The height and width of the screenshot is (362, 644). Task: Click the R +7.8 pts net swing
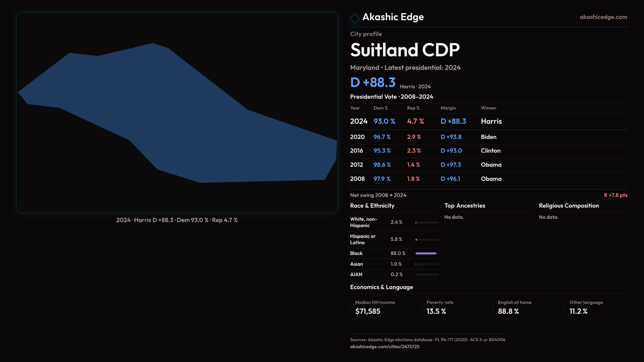click(x=615, y=195)
